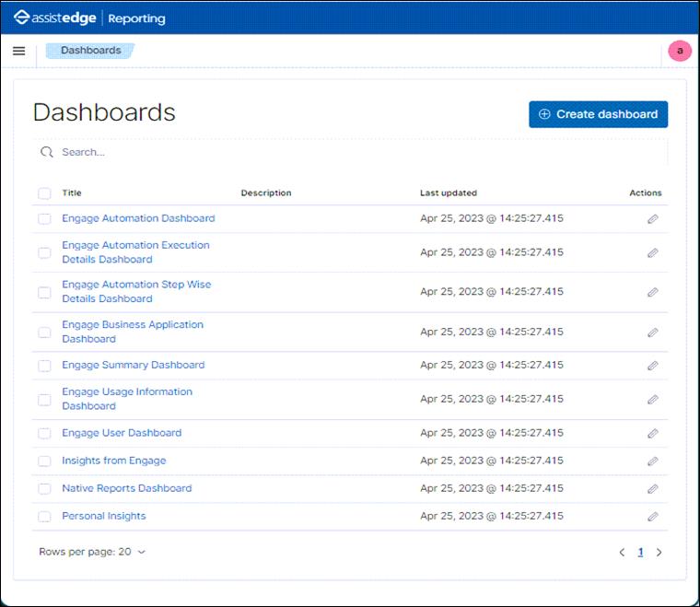Edit the Engage Automation Dashboard via pencil icon

[x=653, y=218]
